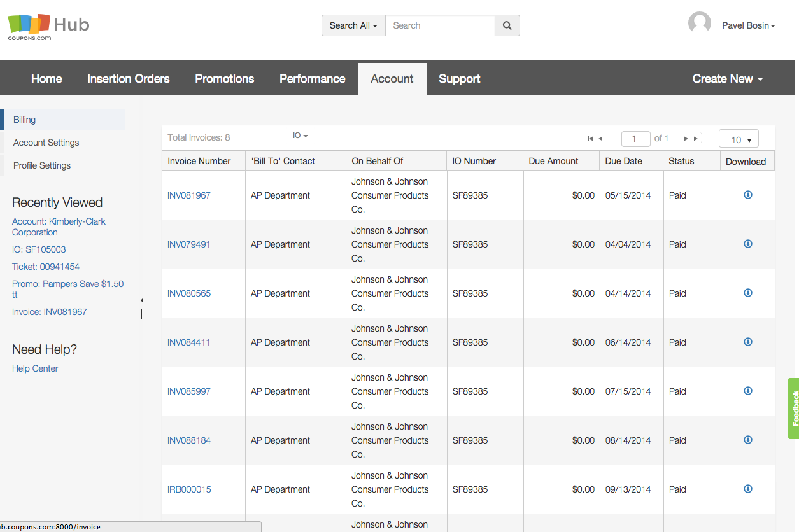Open the Pavel Bosin user menu
799x532 pixels.
click(748, 25)
